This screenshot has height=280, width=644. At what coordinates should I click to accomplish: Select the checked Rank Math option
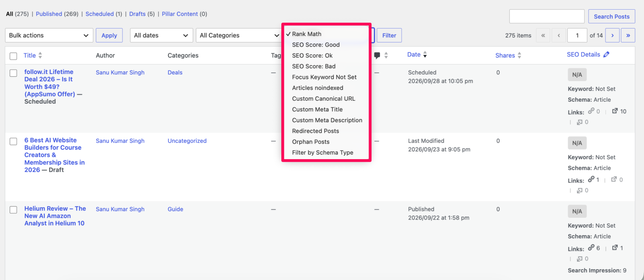coord(326,34)
